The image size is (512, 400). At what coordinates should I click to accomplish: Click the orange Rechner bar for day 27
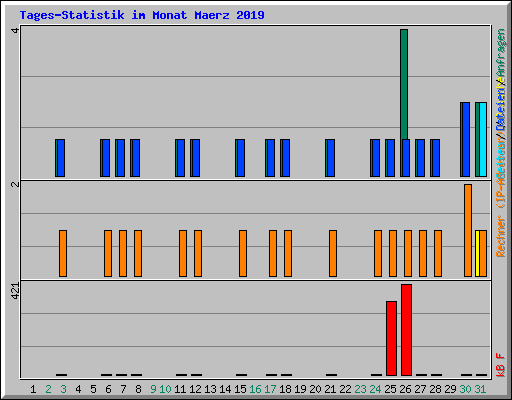(423, 253)
